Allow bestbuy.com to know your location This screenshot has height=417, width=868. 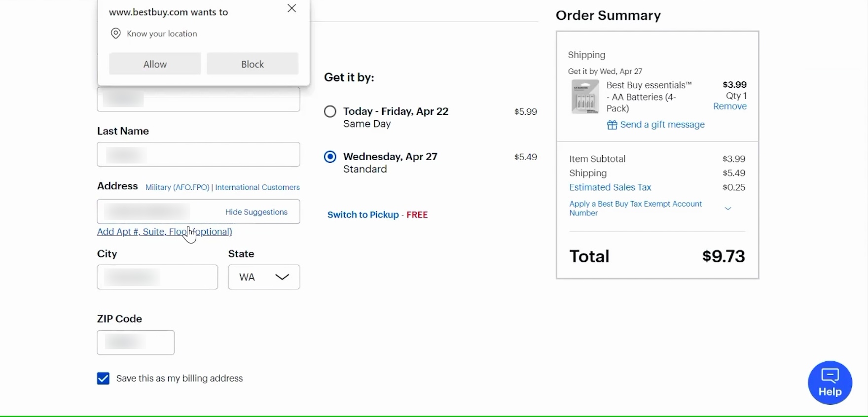click(155, 64)
